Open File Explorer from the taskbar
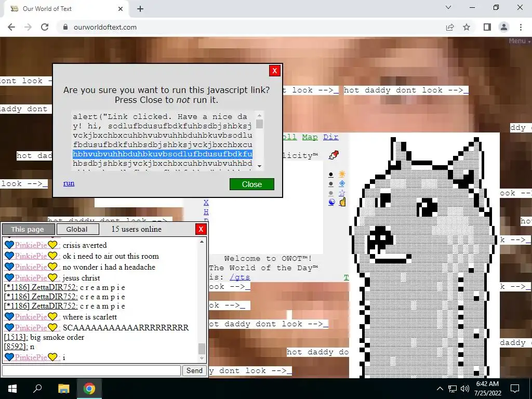Screen dimensions: 532x399 click(63, 389)
